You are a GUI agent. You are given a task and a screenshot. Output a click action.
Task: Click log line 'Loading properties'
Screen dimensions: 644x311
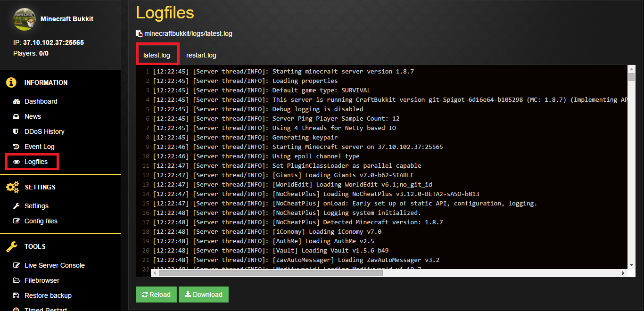(245, 81)
